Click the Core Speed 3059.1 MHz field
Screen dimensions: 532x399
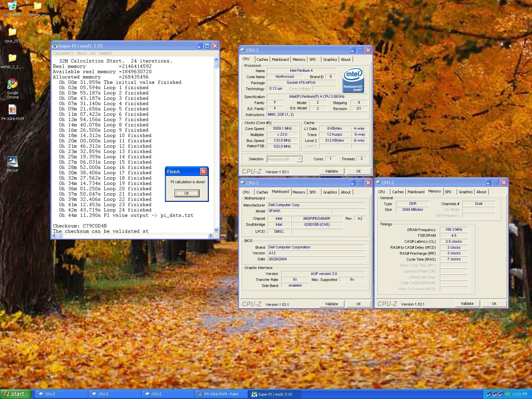pos(282,129)
